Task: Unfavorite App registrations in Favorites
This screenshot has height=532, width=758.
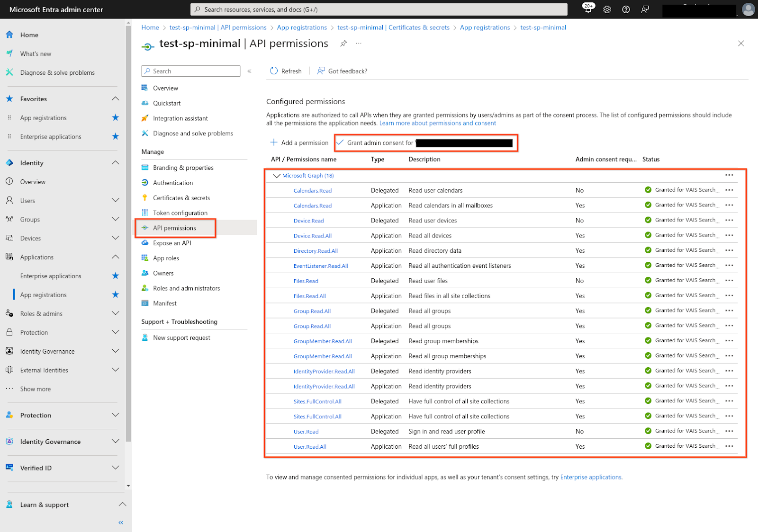Action: [x=115, y=117]
